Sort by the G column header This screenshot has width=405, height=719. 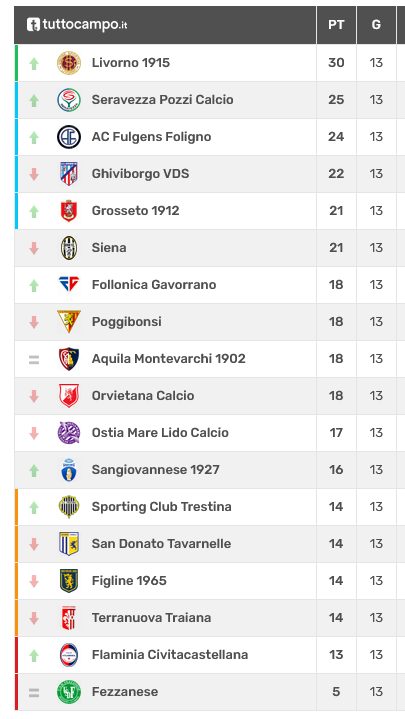coord(376,25)
